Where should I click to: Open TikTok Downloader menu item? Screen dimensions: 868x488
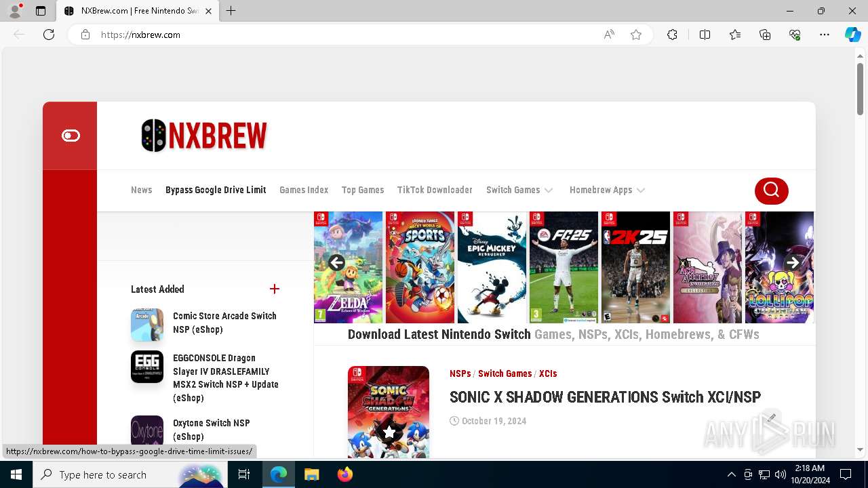point(435,190)
